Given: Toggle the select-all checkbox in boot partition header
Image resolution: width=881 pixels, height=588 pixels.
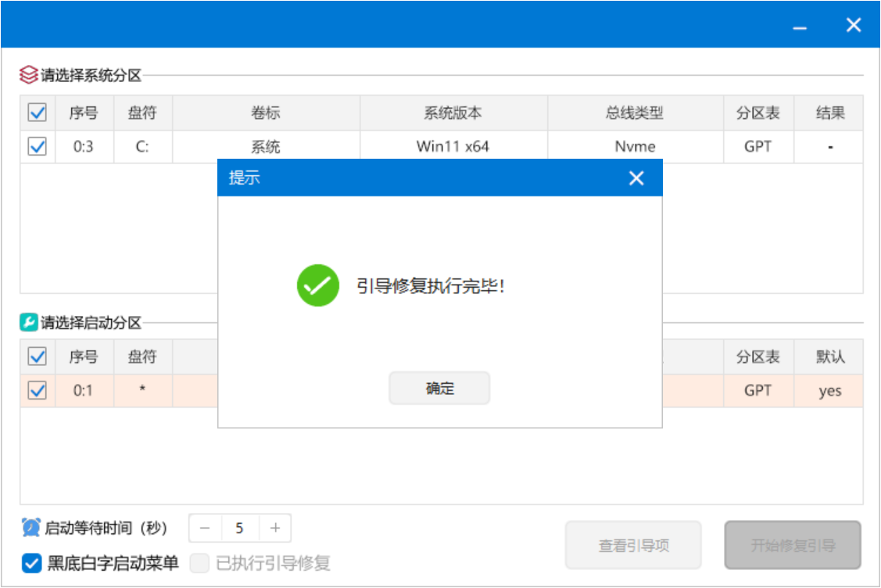Looking at the screenshot, I should pos(37,357).
